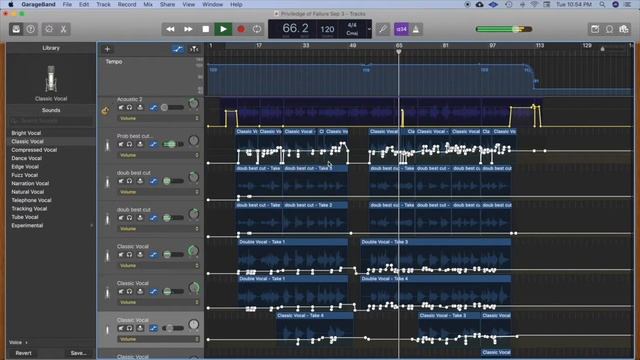Viewport: 640px width, 360px height.
Task: Fast forward the playhead
Action: click(188, 29)
